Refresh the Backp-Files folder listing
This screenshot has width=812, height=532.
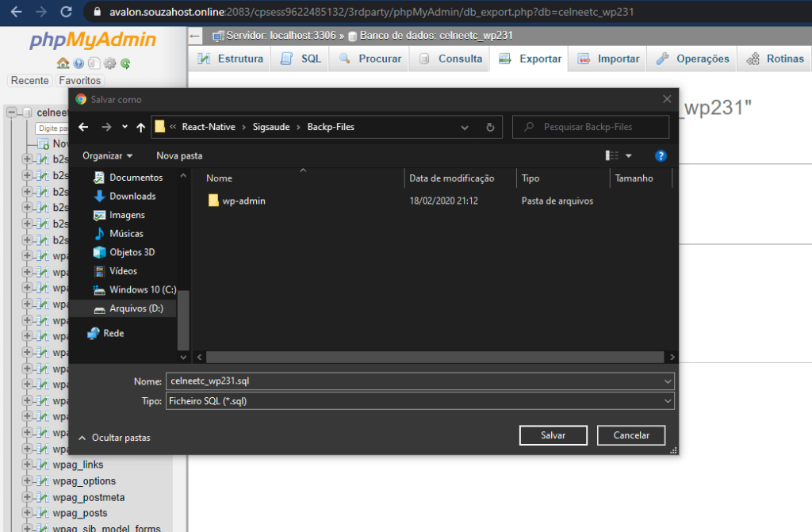490,127
